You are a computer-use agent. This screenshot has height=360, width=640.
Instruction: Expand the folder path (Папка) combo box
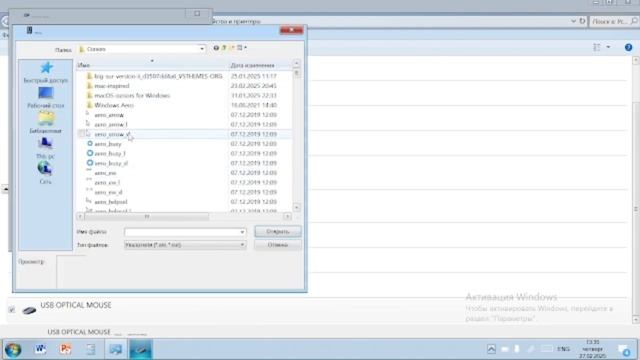click(x=202, y=49)
